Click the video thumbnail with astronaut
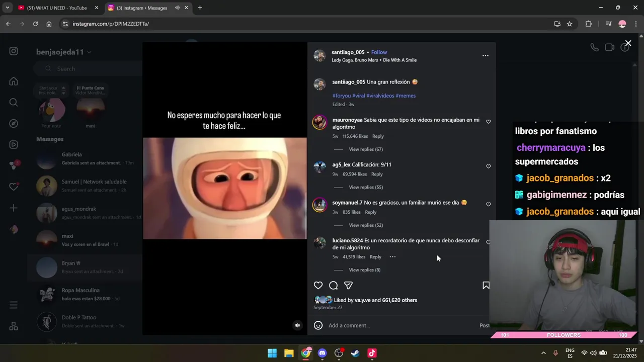 [x=225, y=189]
